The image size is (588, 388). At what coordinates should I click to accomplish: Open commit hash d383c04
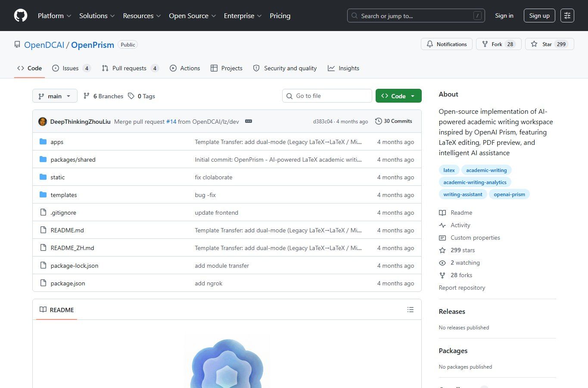(x=323, y=122)
